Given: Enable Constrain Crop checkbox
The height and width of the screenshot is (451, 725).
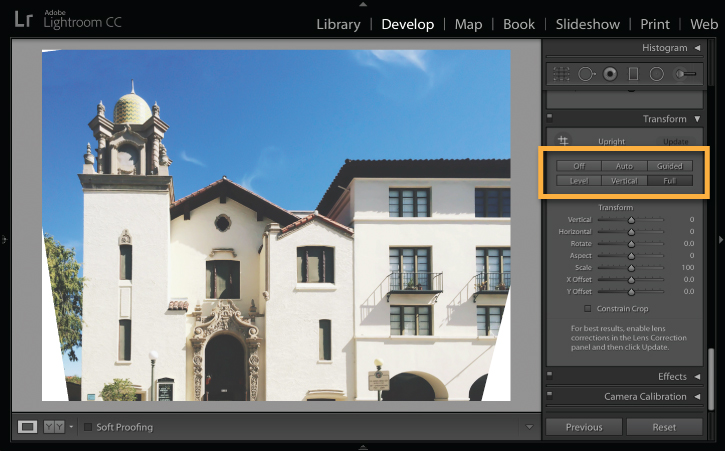Looking at the screenshot, I should pos(588,309).
